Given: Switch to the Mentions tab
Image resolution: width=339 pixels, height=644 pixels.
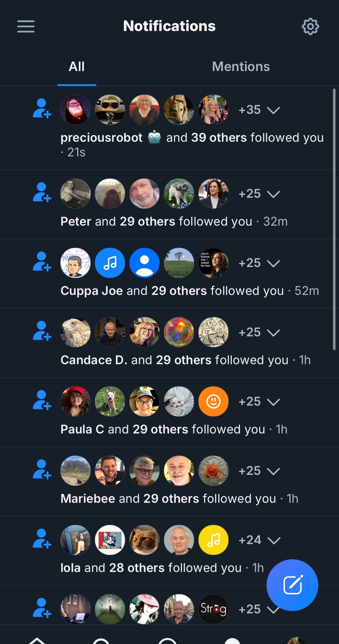Looking at the screenshot, I should coord(241,67).
